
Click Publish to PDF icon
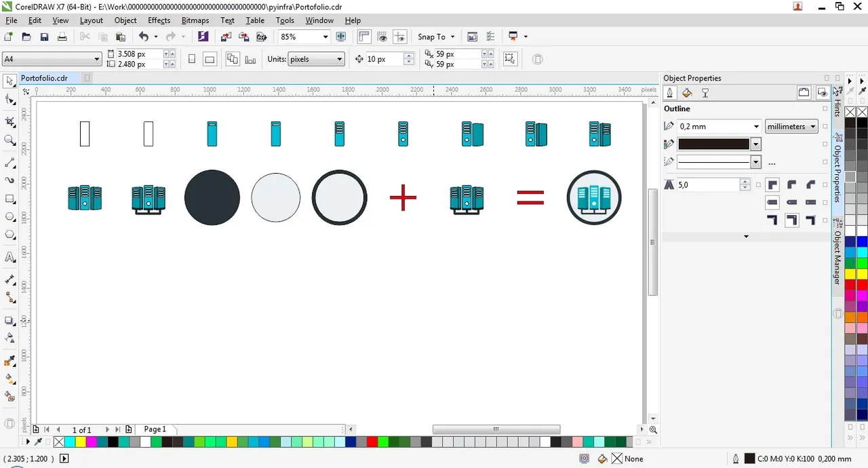(x=261, y=37)
